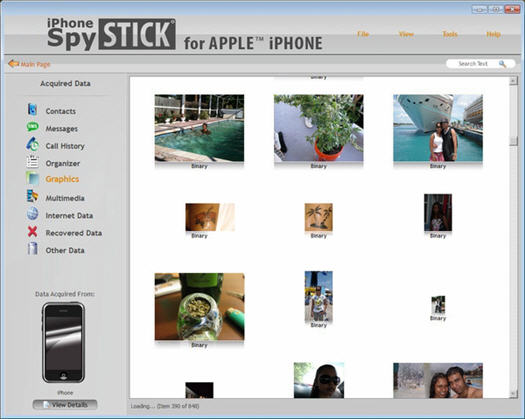
Task: Open the tiny thumbnail in the right column
Action: (438, 305)
